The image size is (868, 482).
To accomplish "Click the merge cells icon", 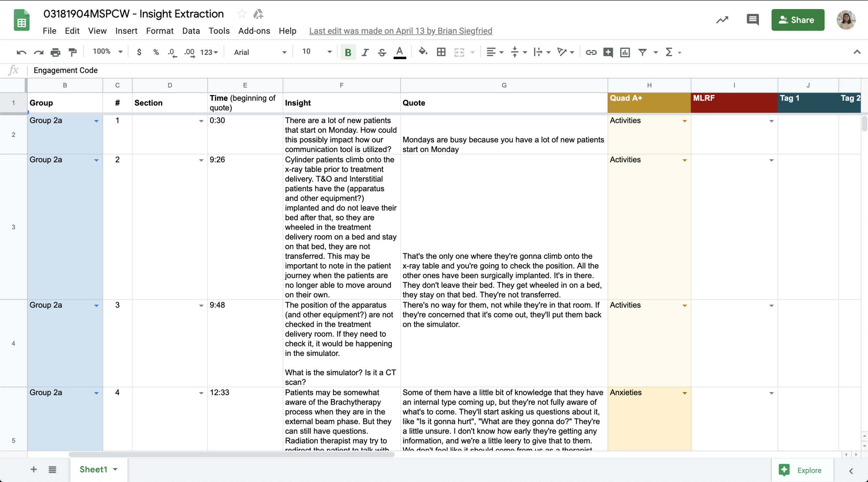I will point(459,52).
